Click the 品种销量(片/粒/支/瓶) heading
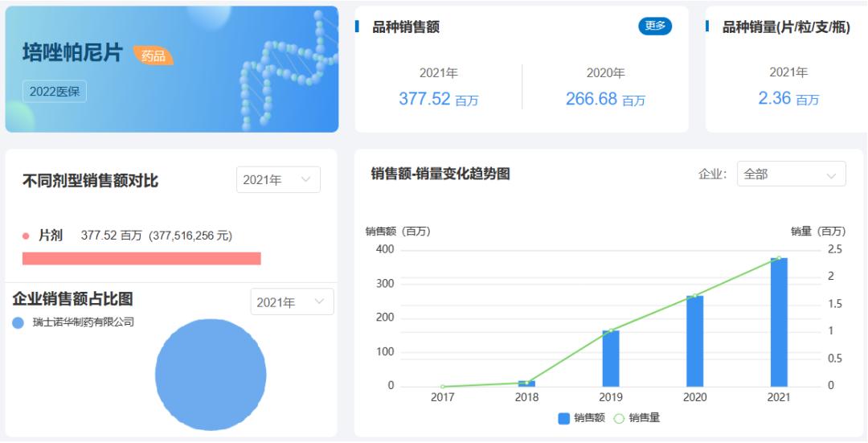868x443 pixels. tap(786, 27)
